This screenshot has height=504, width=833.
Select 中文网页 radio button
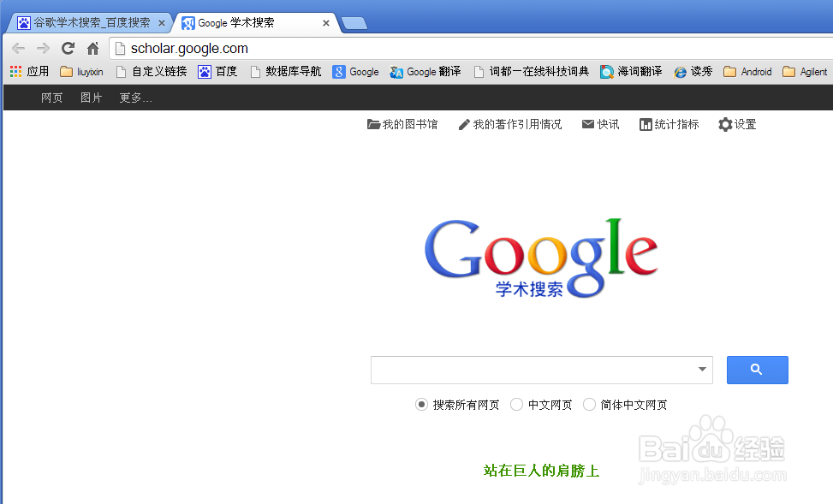tap(516, 405)
